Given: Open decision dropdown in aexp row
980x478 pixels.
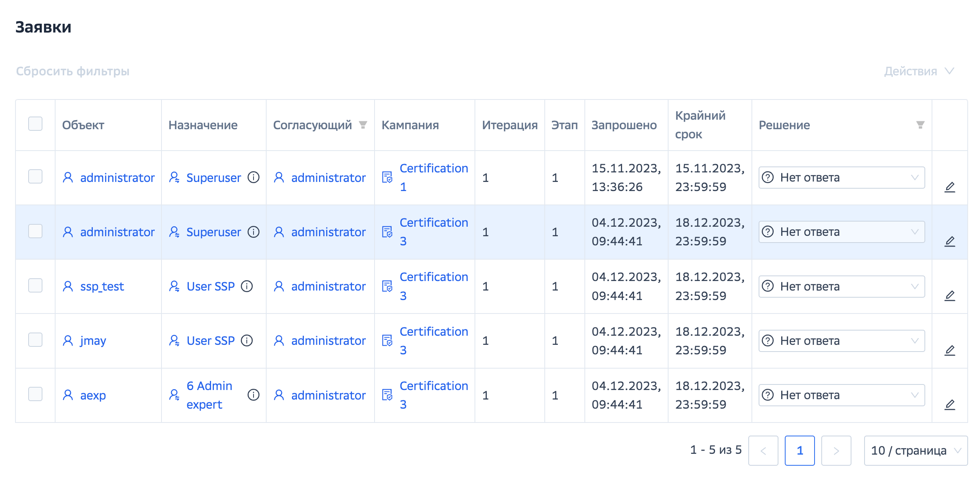Looking at the screenshot, I should click(842, 395).
